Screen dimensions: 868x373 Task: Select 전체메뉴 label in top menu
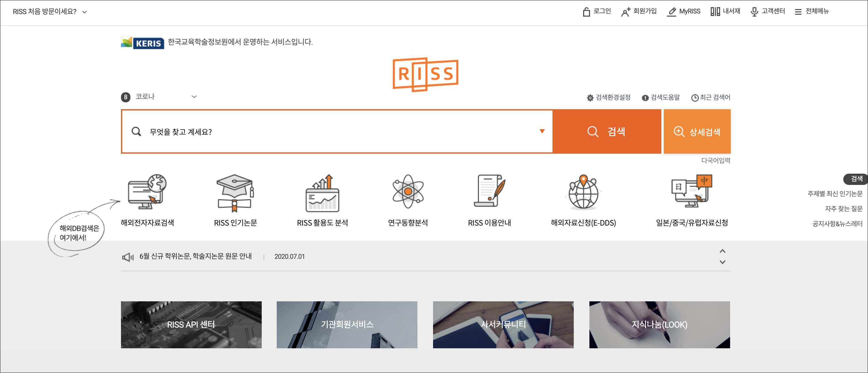pyautogui.click(x=817, y=11)
